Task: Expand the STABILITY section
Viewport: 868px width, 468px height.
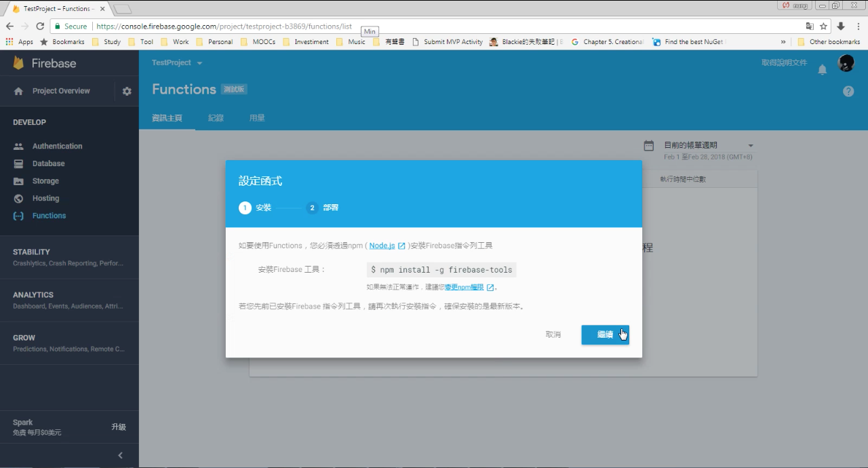Action: pyautogui.click(x=69, y=257)
